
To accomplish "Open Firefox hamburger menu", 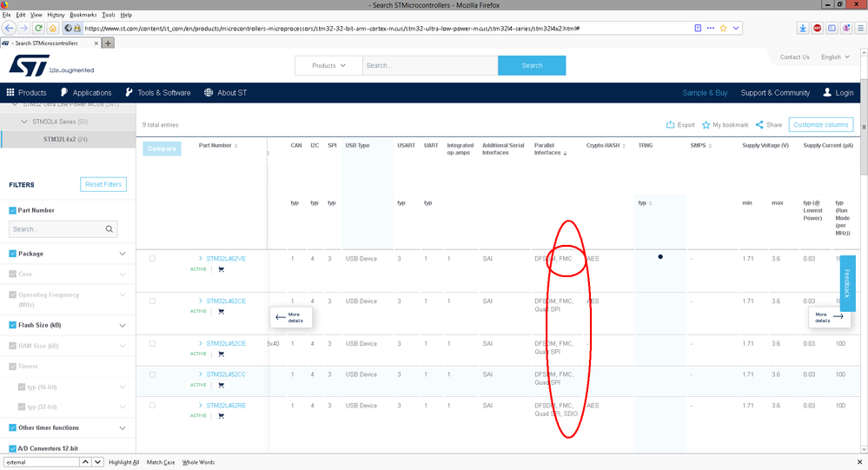I will tap(861, 28).
